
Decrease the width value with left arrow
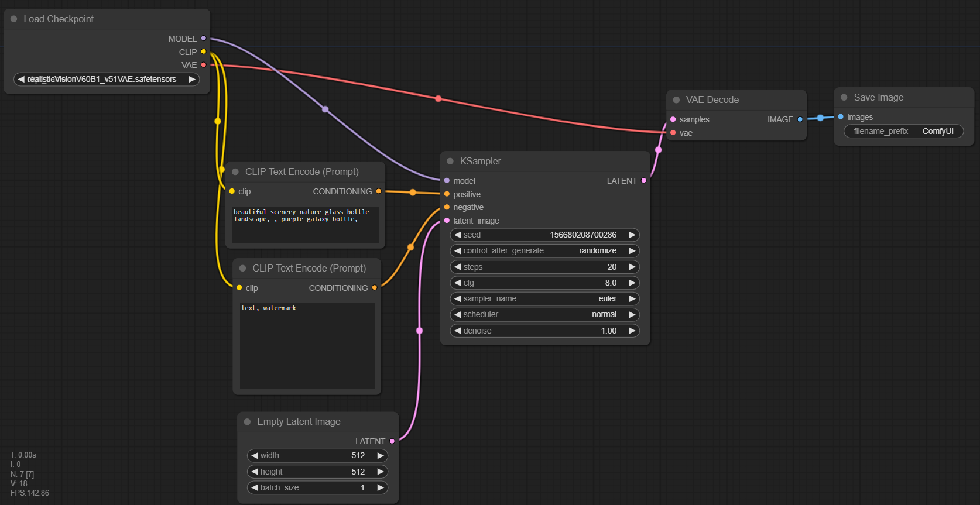(255, 455)
